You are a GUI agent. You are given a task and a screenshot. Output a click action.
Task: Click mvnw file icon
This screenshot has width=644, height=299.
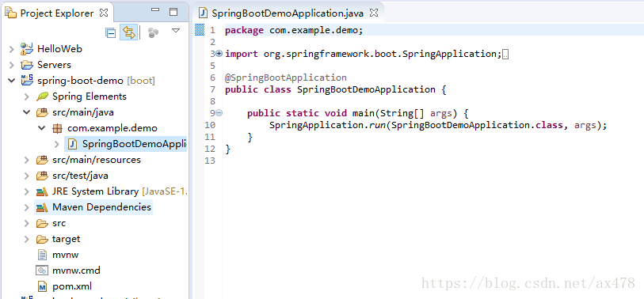[42, 255]
